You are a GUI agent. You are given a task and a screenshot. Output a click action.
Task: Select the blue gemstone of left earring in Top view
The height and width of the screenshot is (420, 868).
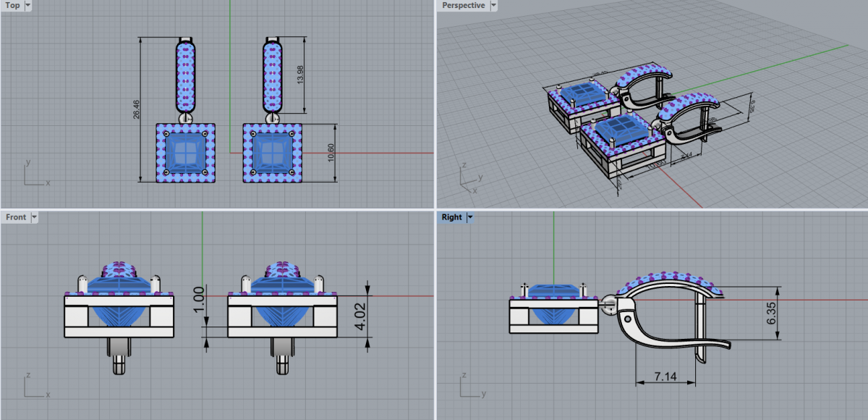(185, 153)
